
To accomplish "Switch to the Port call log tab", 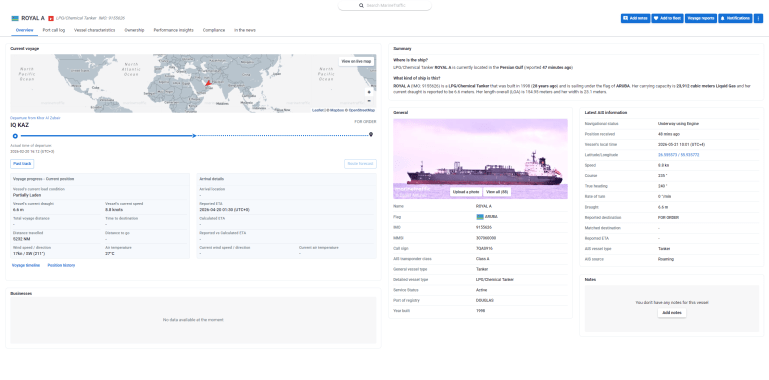I will [x=53, y=30].
